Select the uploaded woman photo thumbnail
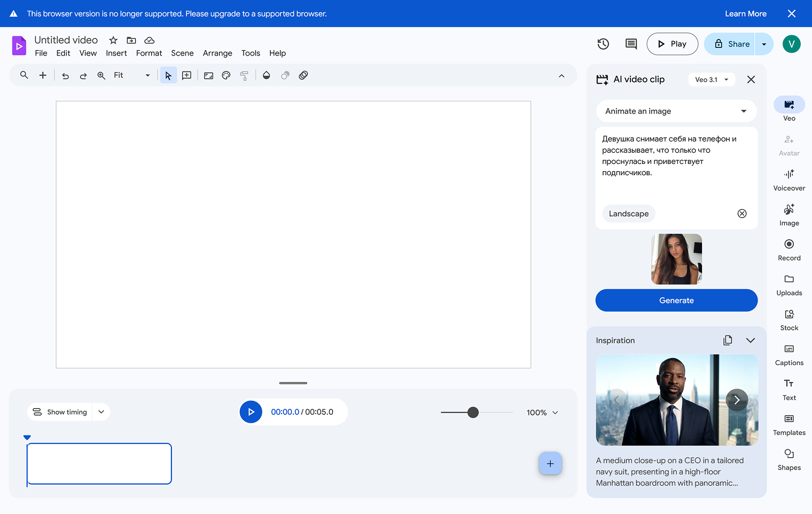This screenshot has height=514, width=812. [676, 259]
